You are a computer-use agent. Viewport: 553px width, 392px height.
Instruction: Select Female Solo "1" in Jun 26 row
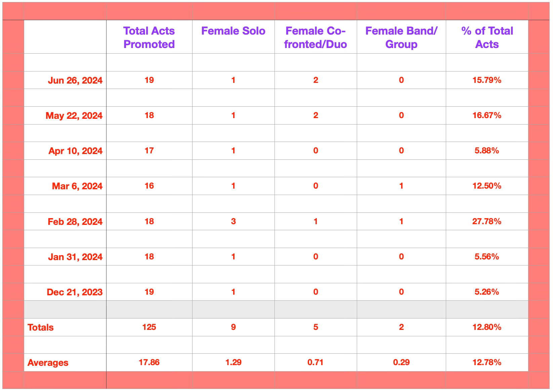(x=233, y=80)
